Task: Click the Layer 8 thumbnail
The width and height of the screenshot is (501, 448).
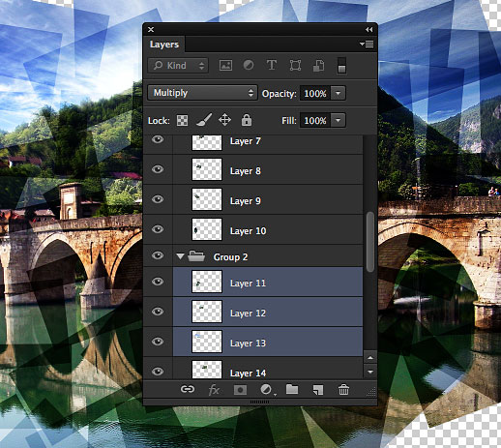Action: point(207,169)
